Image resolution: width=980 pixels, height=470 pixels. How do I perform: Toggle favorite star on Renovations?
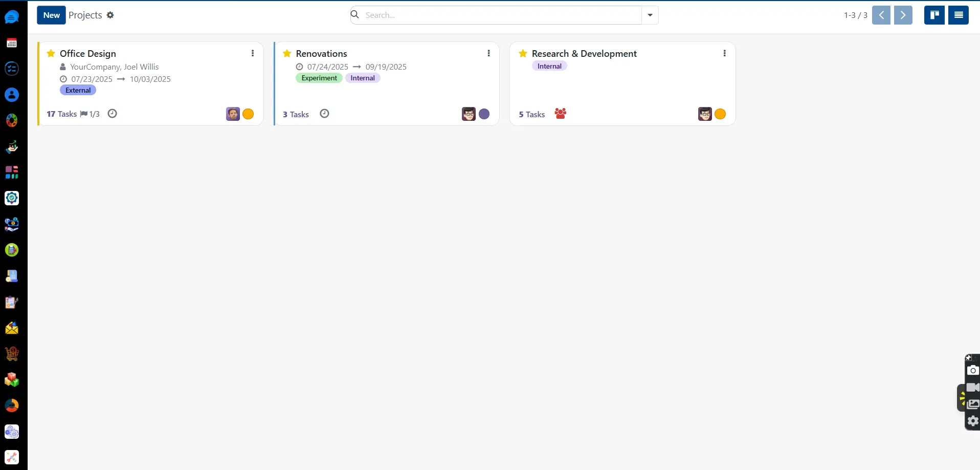[x=286, y=53]
